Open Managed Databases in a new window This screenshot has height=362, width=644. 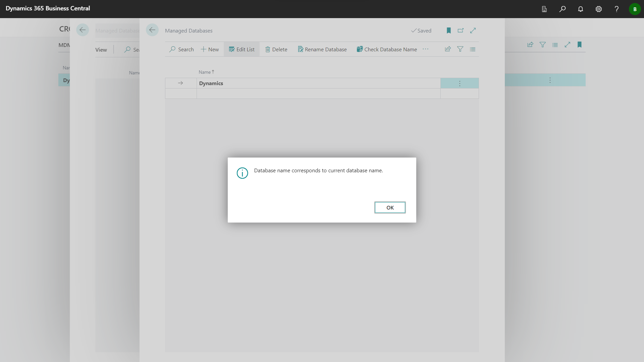(x=461, y=31)
